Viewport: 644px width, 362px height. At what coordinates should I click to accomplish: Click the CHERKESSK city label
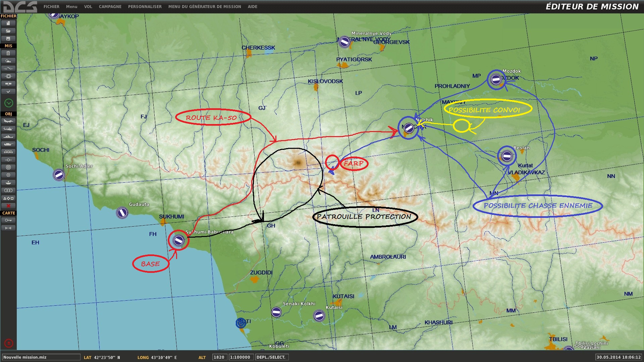pyautogui.click(x=258, y=48)
